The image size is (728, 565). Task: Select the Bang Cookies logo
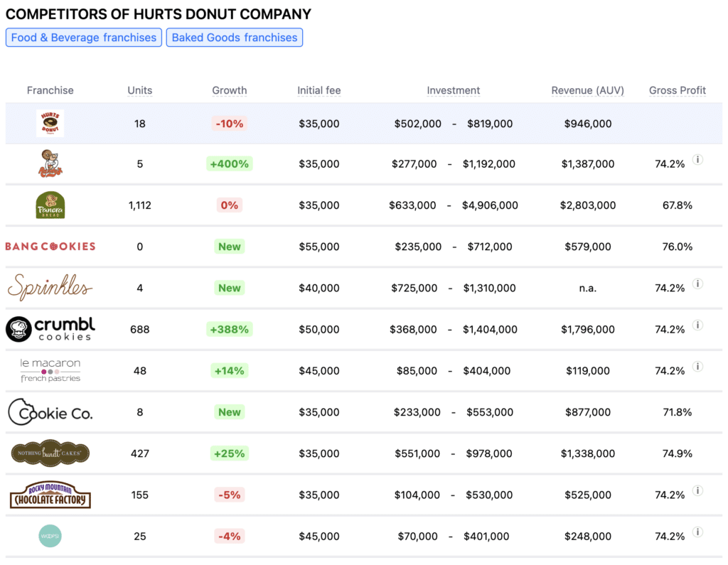(50, 247)
